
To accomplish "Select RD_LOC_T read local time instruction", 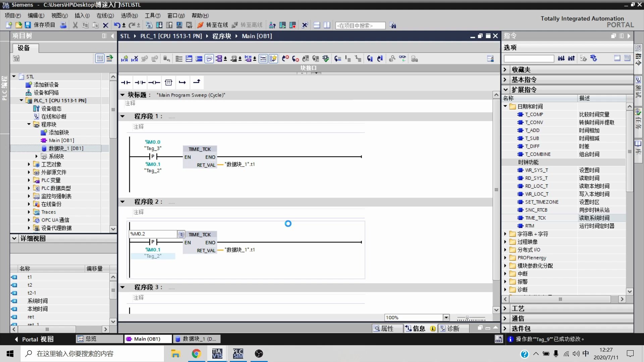I will [536, 186].
